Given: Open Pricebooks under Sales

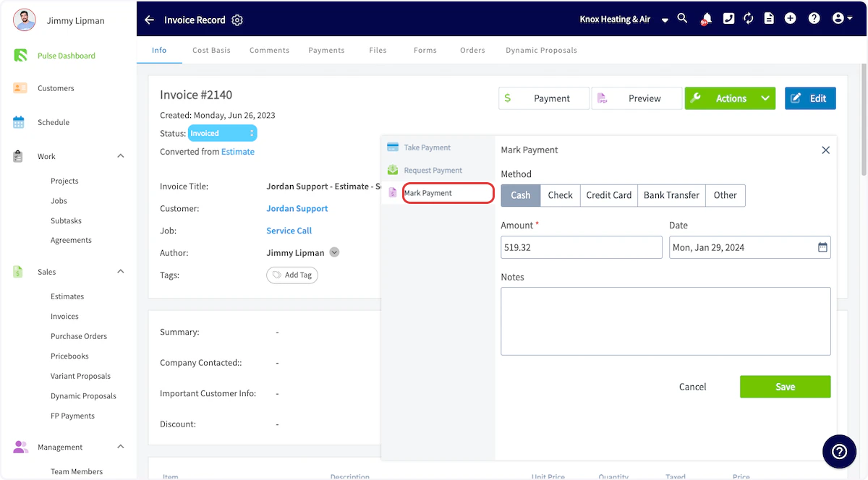Looking at the screenshot, I should 69,356.
